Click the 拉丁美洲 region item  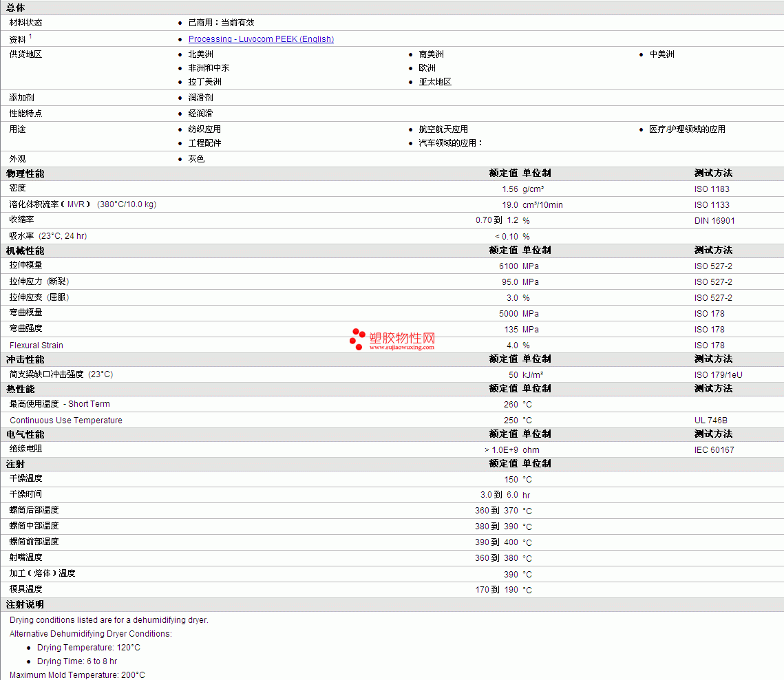point(204,81)
